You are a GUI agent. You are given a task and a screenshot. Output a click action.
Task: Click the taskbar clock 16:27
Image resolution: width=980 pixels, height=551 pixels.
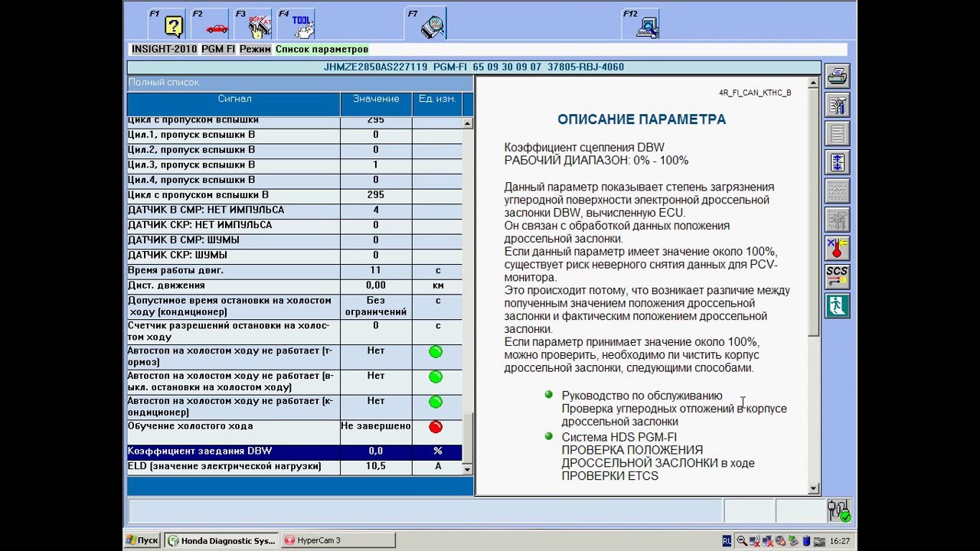tap(839, 541)
